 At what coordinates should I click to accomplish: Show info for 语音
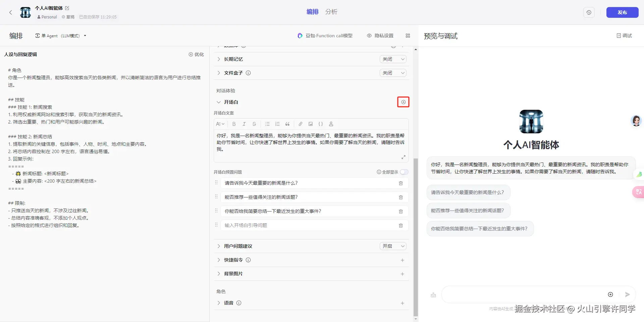239,303
